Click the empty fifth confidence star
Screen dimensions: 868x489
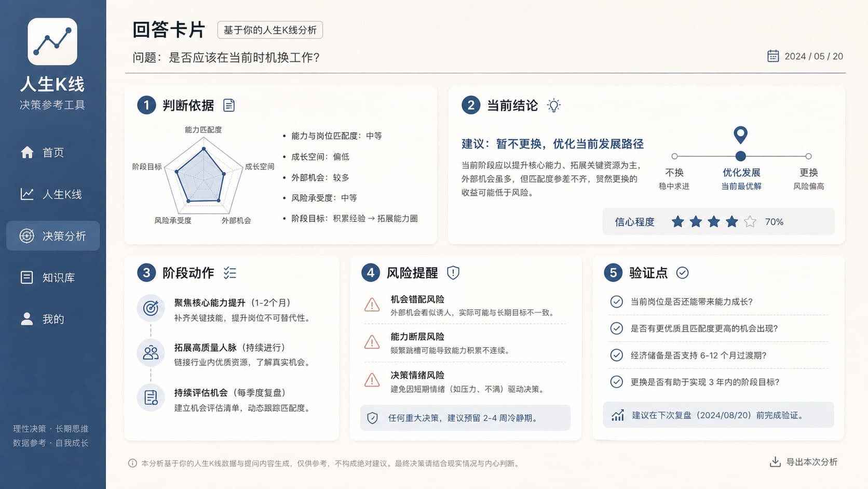[750, 222]
